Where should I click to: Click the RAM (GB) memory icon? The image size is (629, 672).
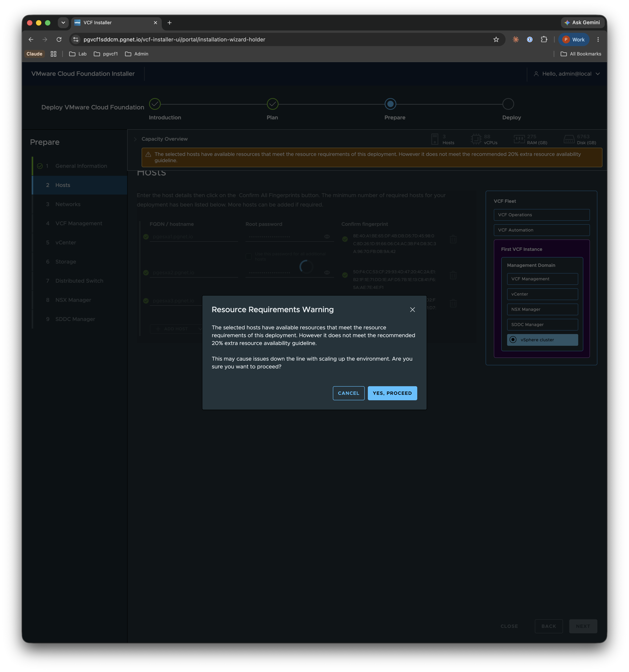pyautogui.click(x=519, y=139)
